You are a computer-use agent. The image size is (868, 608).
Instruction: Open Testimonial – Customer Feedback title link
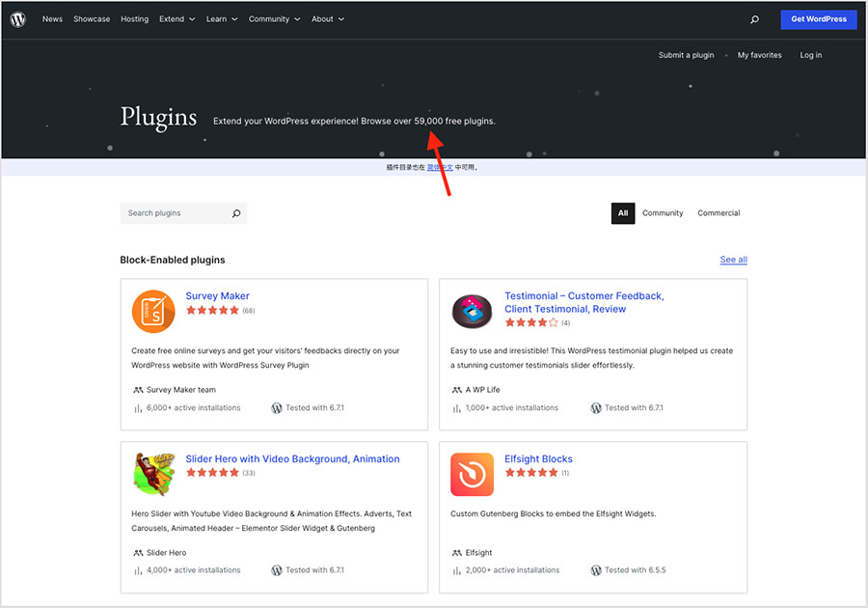[584, 303]
